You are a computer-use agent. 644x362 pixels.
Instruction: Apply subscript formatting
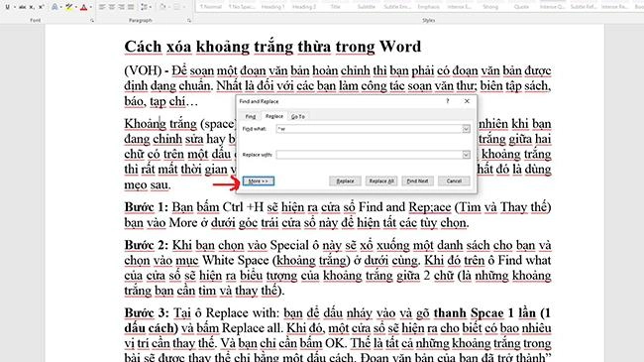[x=32, y=7]
